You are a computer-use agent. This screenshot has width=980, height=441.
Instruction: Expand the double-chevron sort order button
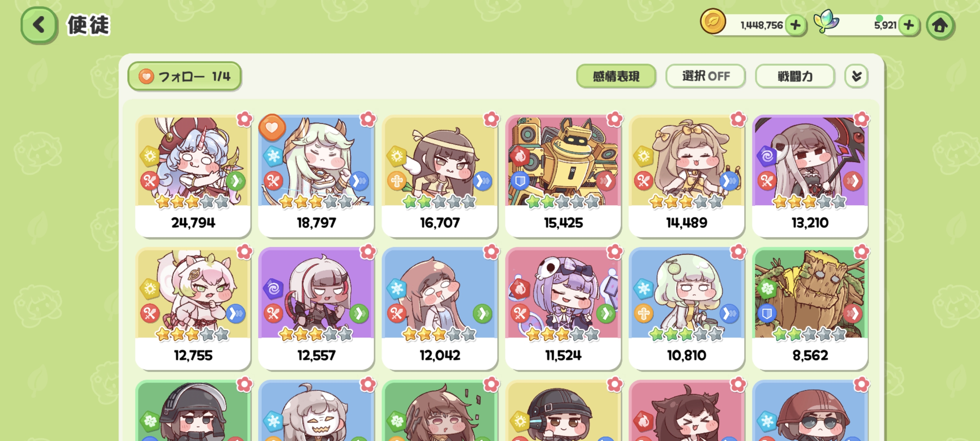coord(856,76)
